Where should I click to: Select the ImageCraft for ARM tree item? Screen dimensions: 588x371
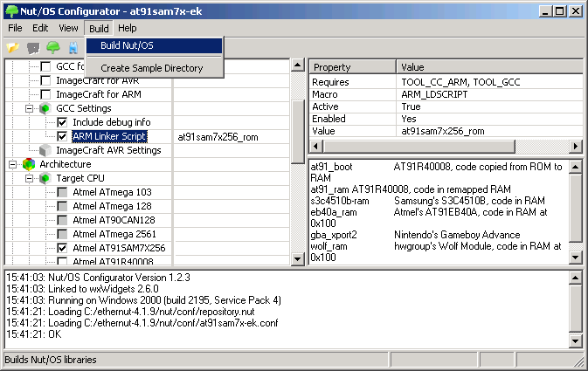(x=99, y=94)
